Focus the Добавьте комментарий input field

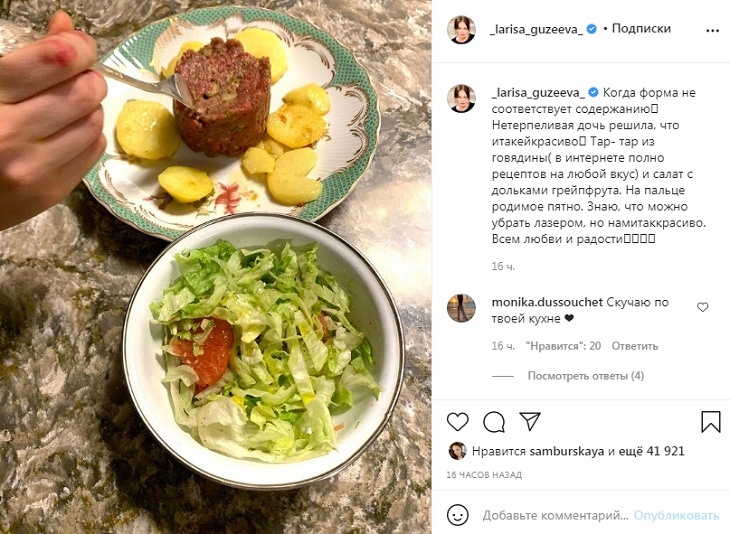555,515
